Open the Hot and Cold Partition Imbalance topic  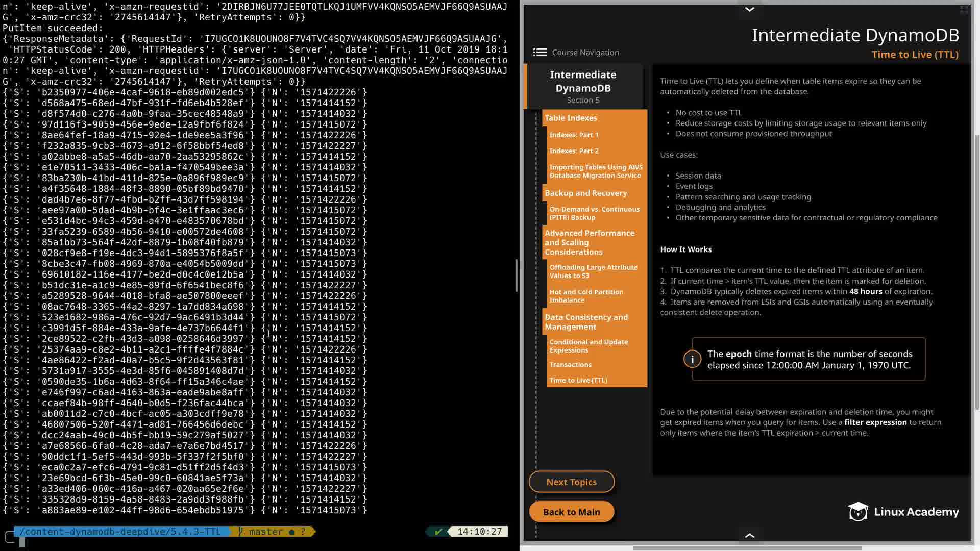[586, 296]
